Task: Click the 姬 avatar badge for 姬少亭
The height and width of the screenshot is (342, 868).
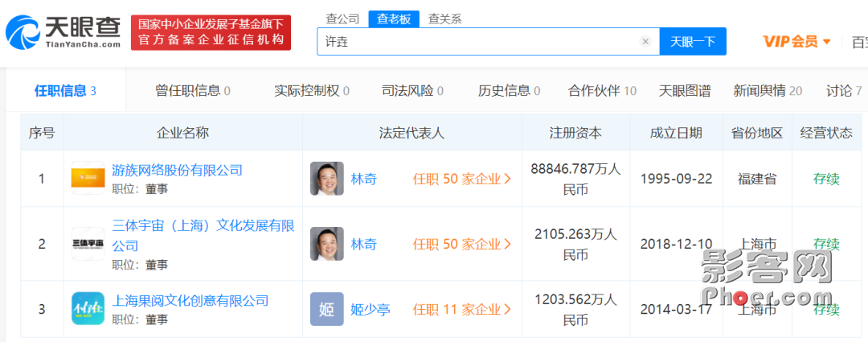Action: tap(326, 309)
